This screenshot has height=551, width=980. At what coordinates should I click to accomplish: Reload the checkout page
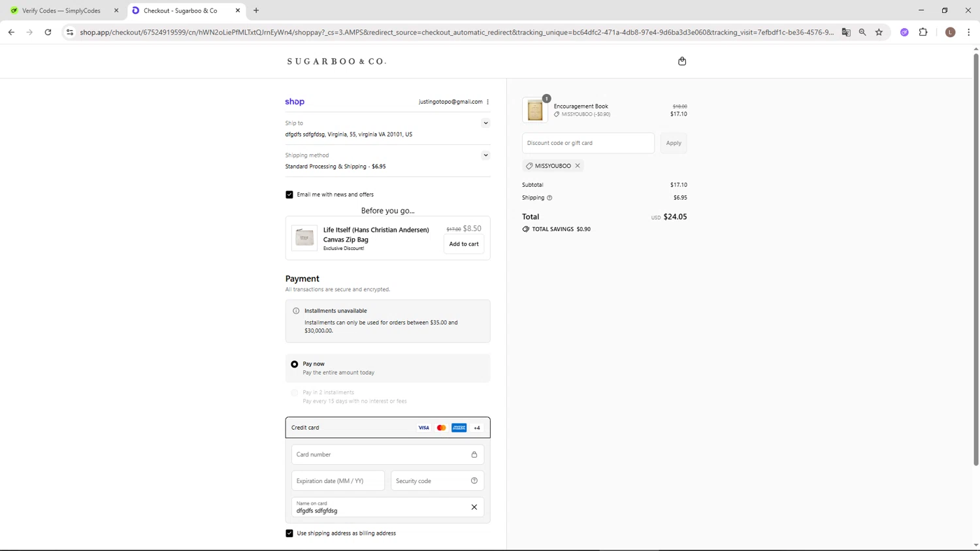click(x=48, y=32)
